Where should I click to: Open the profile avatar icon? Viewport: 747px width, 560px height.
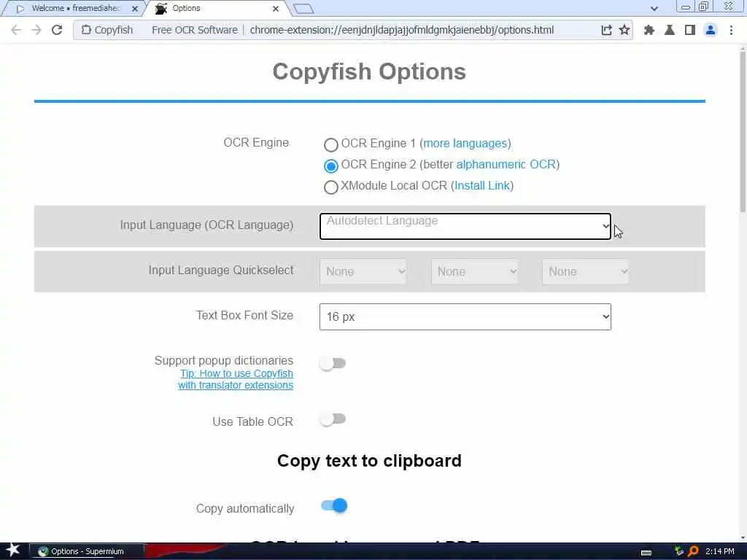click(711, 30)
